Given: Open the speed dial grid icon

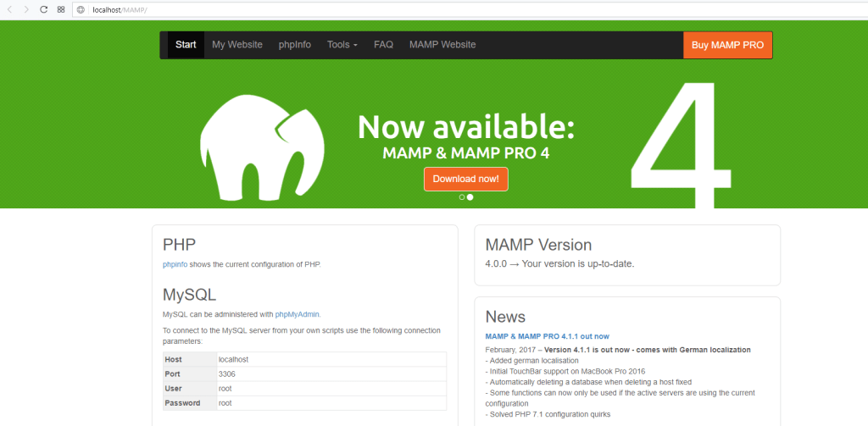Looking at the screenshot, I should (x=60, y=9).
